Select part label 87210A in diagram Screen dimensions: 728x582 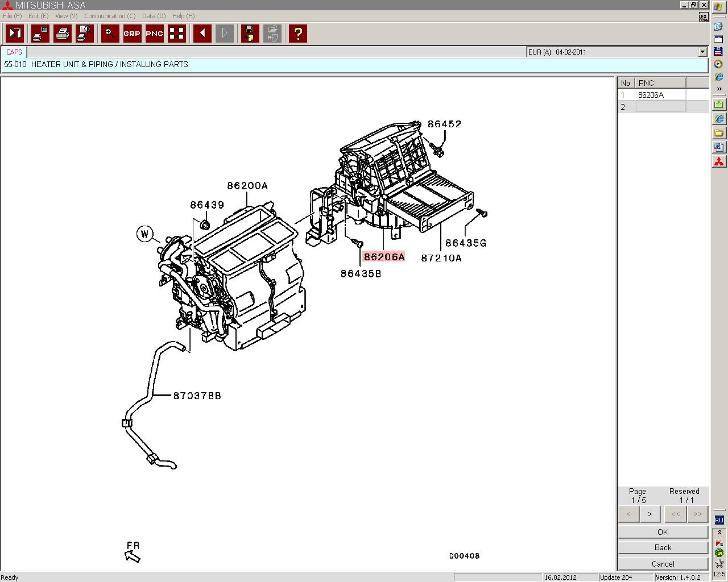[441, 258]
